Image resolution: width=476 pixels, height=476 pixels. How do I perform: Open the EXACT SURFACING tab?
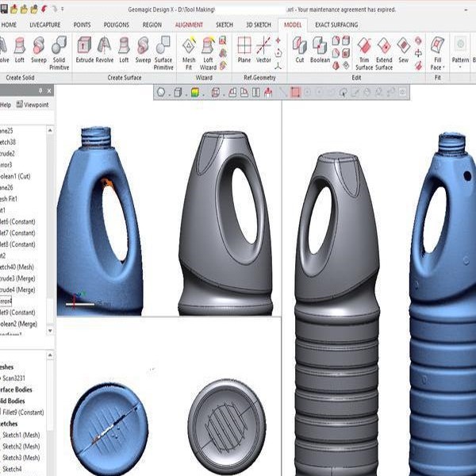tap(335, 25)
